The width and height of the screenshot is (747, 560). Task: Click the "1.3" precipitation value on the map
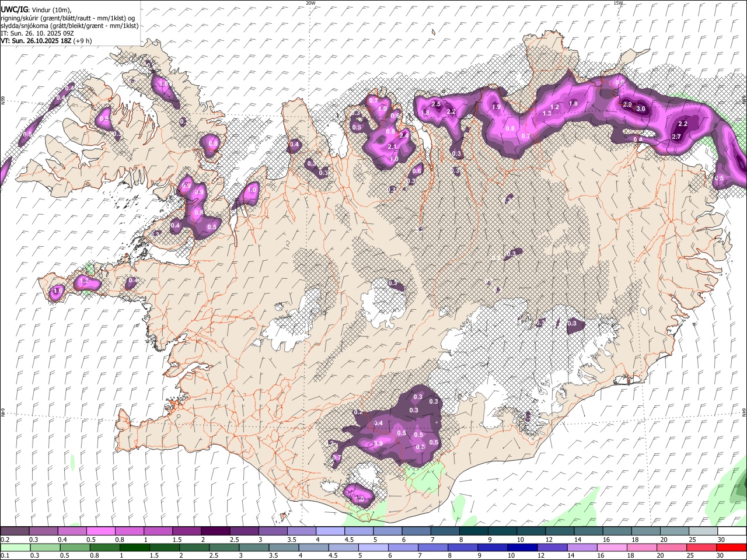coord(547,113)
